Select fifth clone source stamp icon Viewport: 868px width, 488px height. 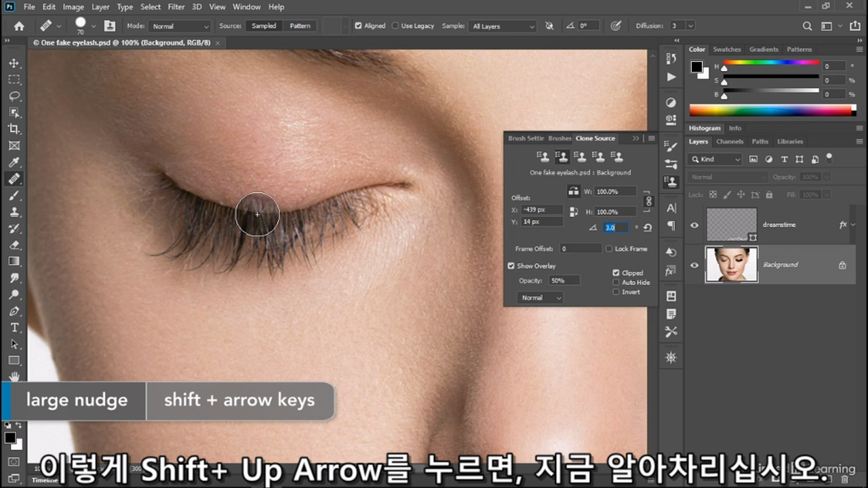(x=616, y=157)
